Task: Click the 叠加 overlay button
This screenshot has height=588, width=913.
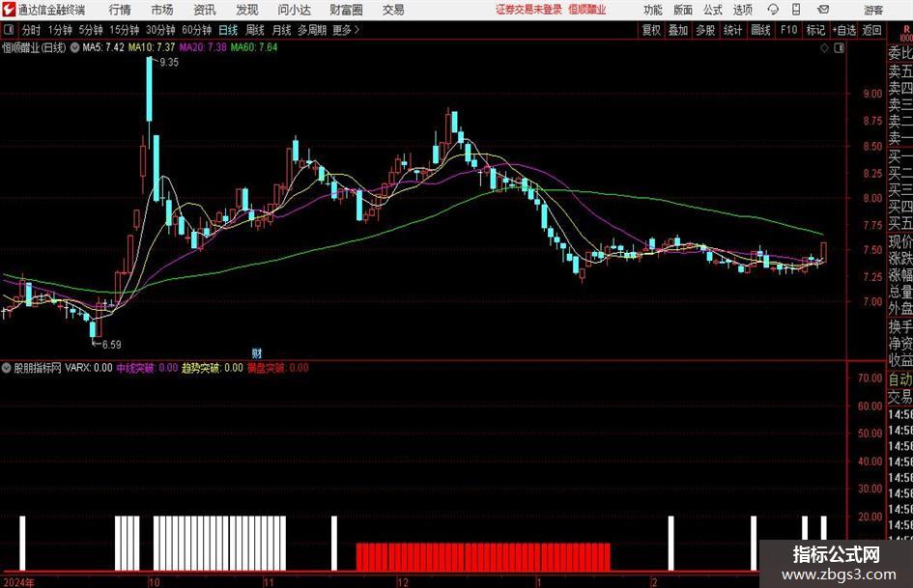Action: tap(678, 30)
